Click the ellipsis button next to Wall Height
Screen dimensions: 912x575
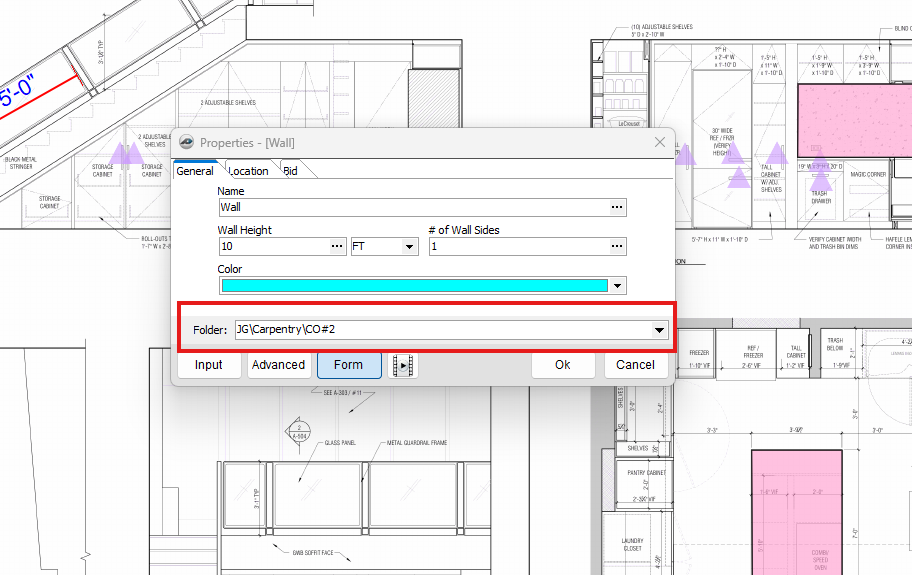click(x=337, y=246)
